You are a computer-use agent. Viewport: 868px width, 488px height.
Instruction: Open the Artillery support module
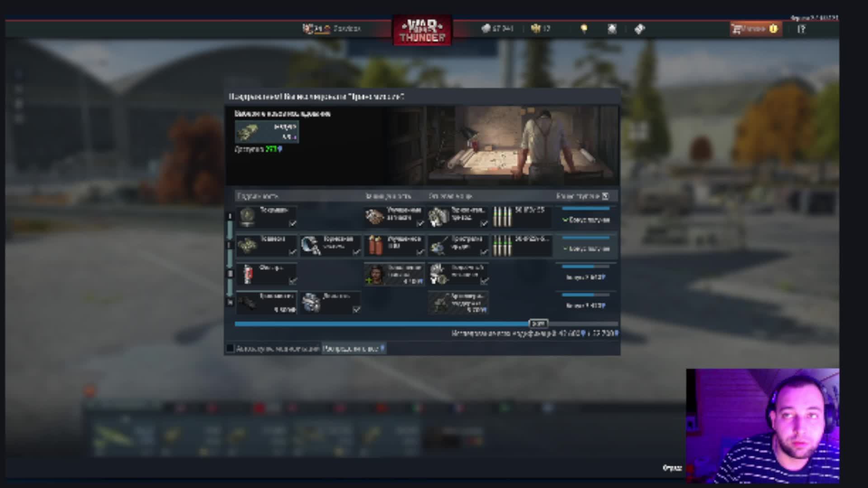click(458, 303)
